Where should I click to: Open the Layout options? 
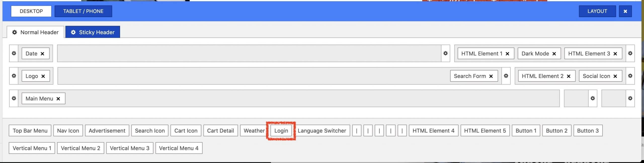(597, 11)
